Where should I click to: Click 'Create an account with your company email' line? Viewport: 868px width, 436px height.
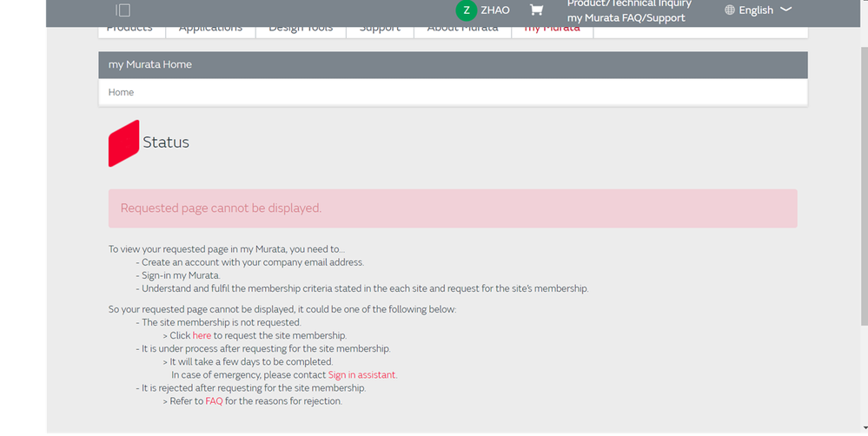pos(249,262)
